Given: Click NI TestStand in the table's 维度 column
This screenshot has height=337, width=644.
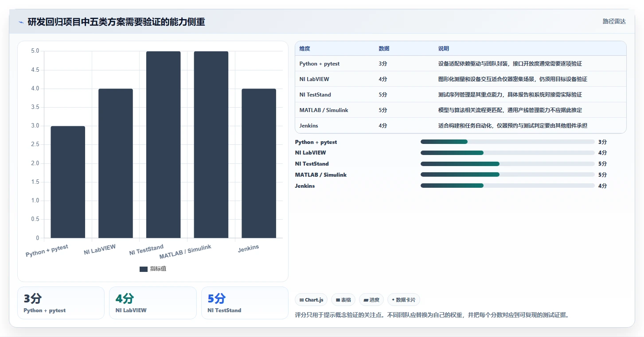Looking at the screenshot, I should [x=315, y=95].
